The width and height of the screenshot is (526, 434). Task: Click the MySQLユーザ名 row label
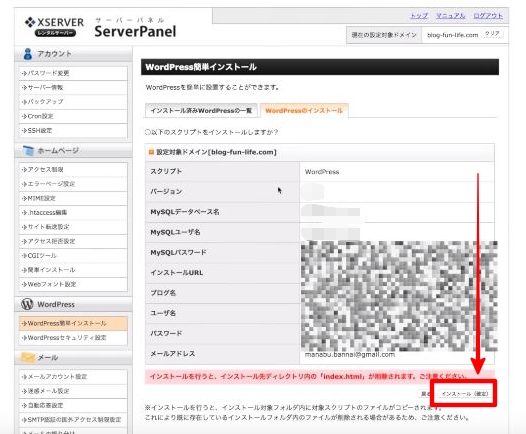tap(175, 232)
